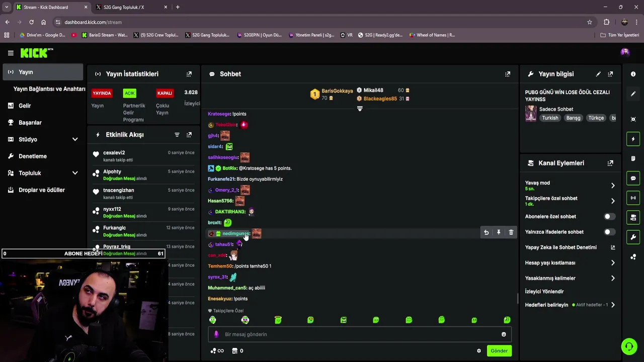Screen dimensions: 644x362
Task: Click the Sadece Sohbet category thumbnail
Action: pyautogui.click(x=531, y=114)
